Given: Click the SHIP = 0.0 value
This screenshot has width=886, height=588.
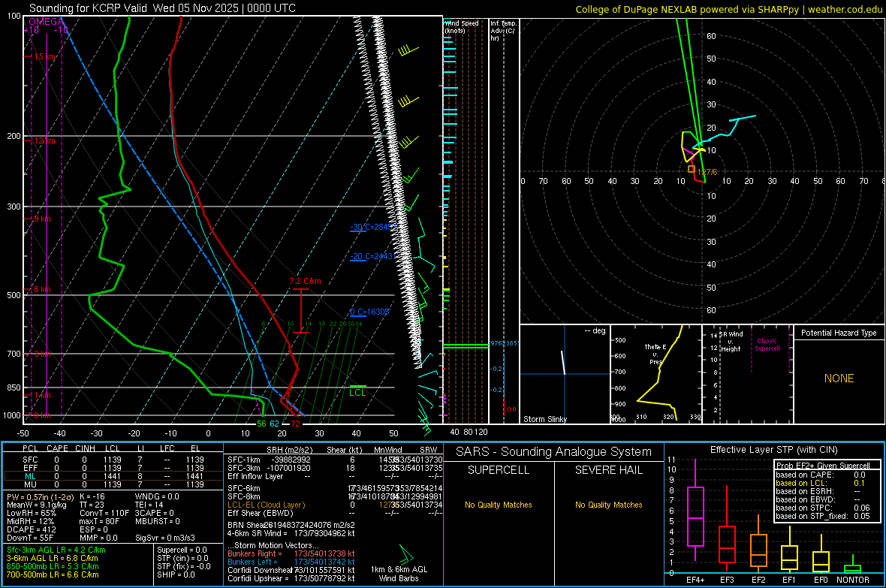Looking at the screenshot, I should 176,574.
